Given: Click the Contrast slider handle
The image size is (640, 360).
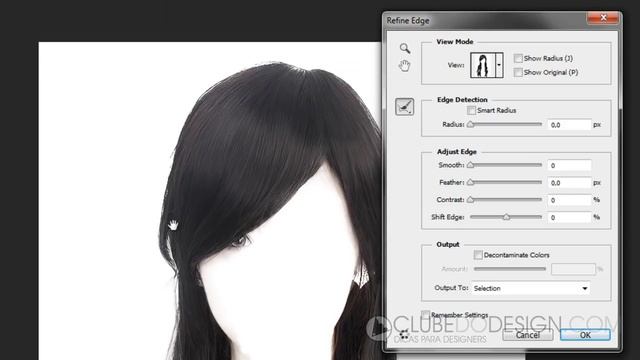Looking at the screenshot, I should pos(471,200).
